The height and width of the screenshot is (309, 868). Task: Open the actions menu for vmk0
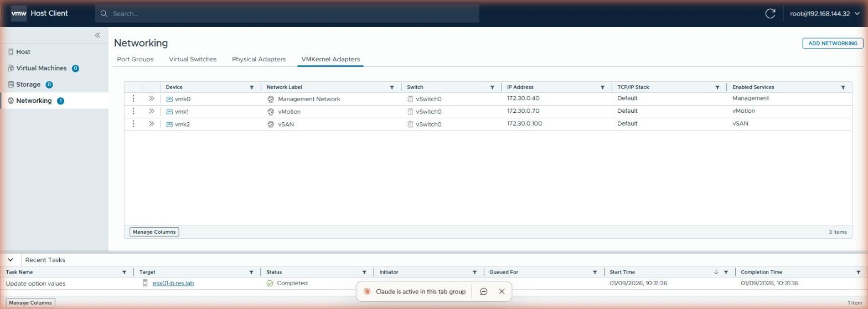point(133,98)
